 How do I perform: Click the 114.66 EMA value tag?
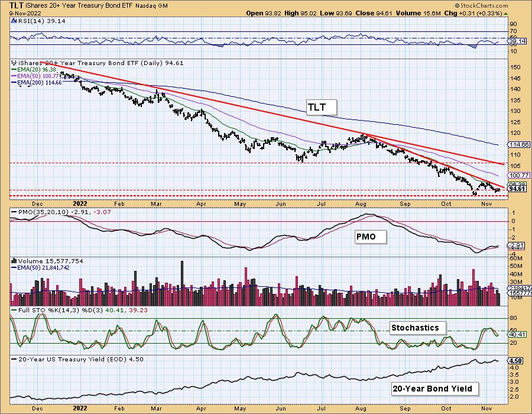click(x=519, y=144)
